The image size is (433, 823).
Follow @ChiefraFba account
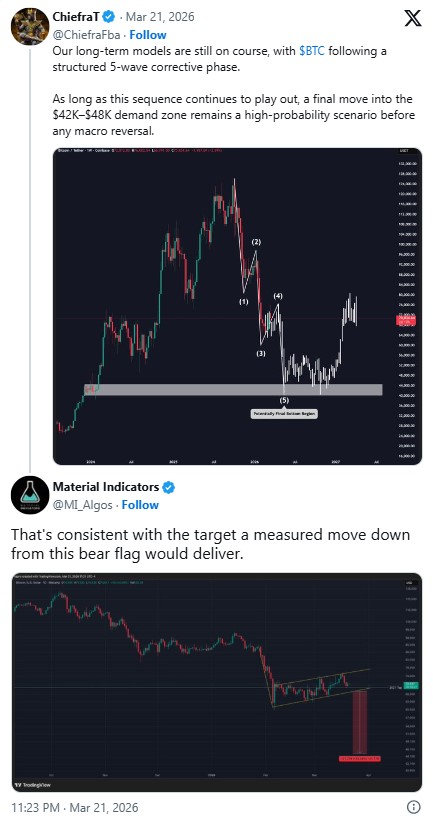pyautogui.click(x=147, y=35)
